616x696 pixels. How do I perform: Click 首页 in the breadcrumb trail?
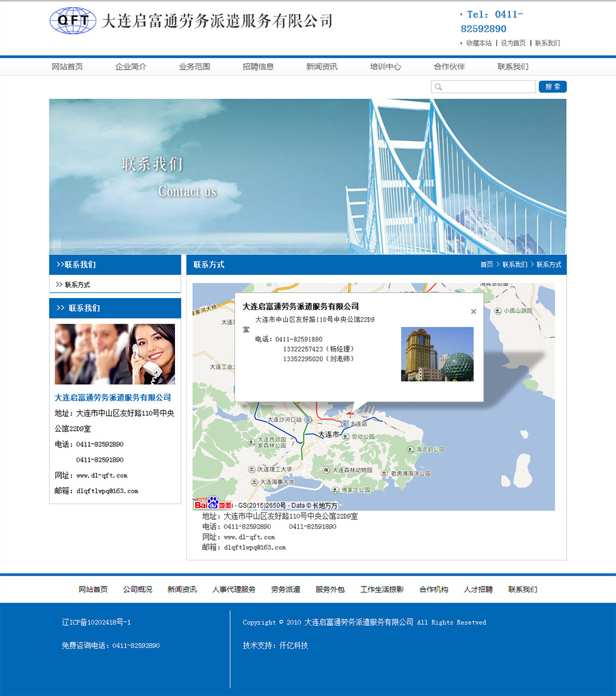pyautogui.click(x=486, y=265)
